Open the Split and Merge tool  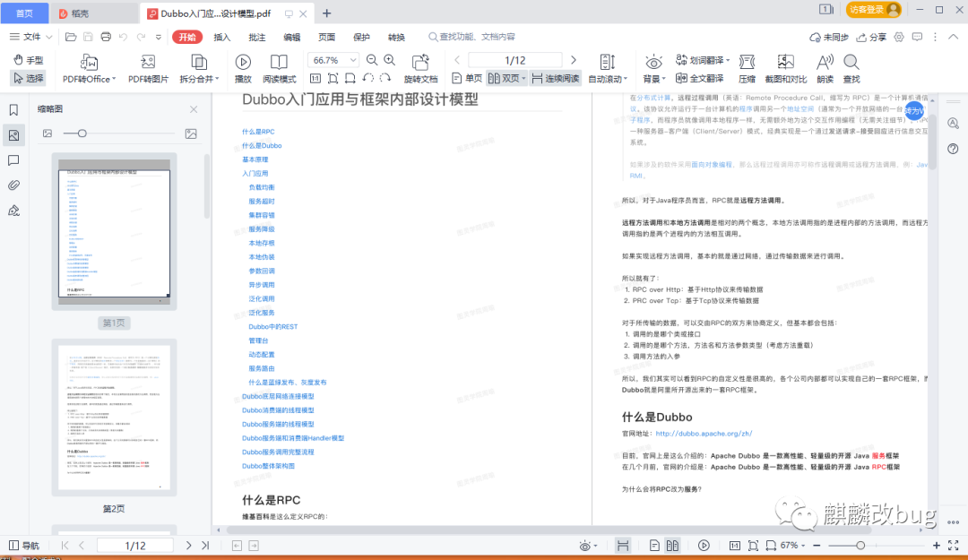click(x=199, y=68)
